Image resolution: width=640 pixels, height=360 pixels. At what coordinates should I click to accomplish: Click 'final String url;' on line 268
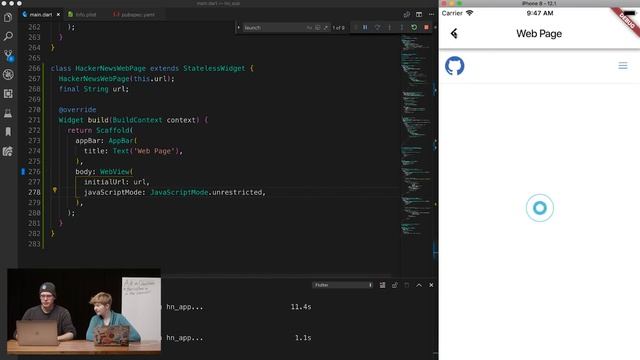[93, 89]
